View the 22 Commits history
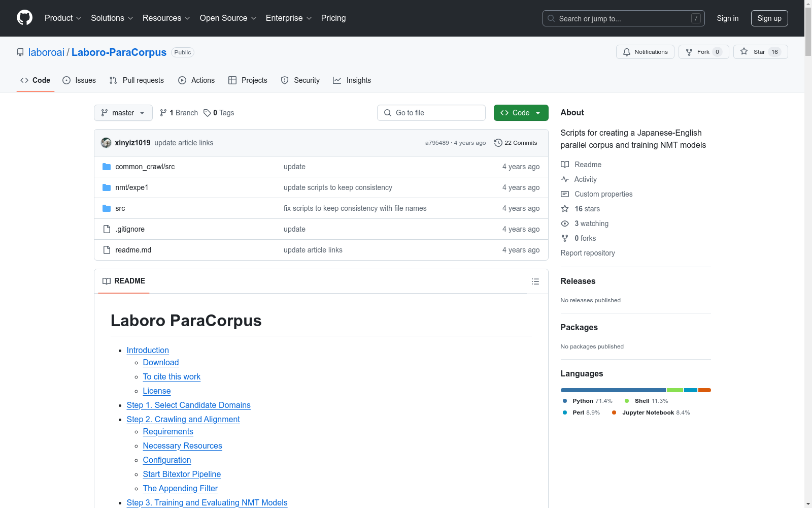812x508 pixels. 516,143
